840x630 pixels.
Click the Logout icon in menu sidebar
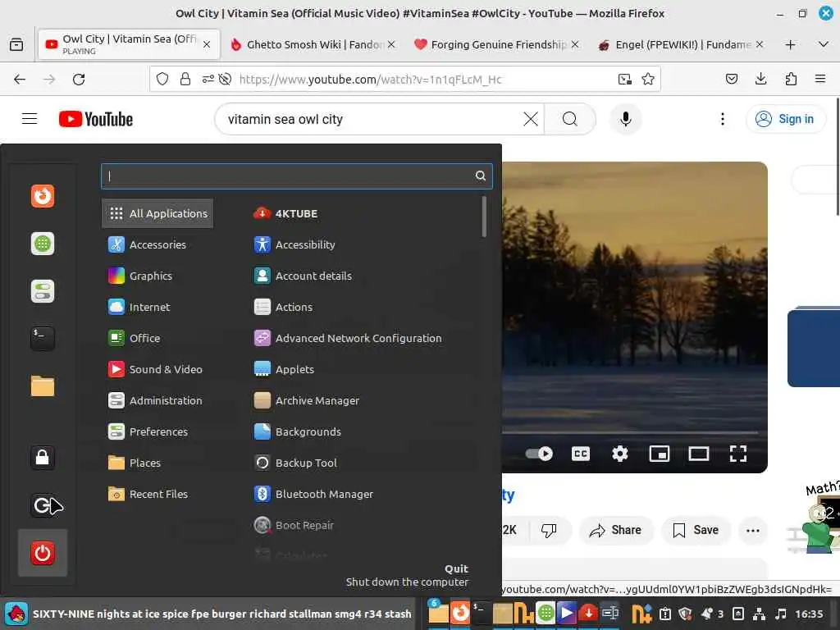(43, 505)
